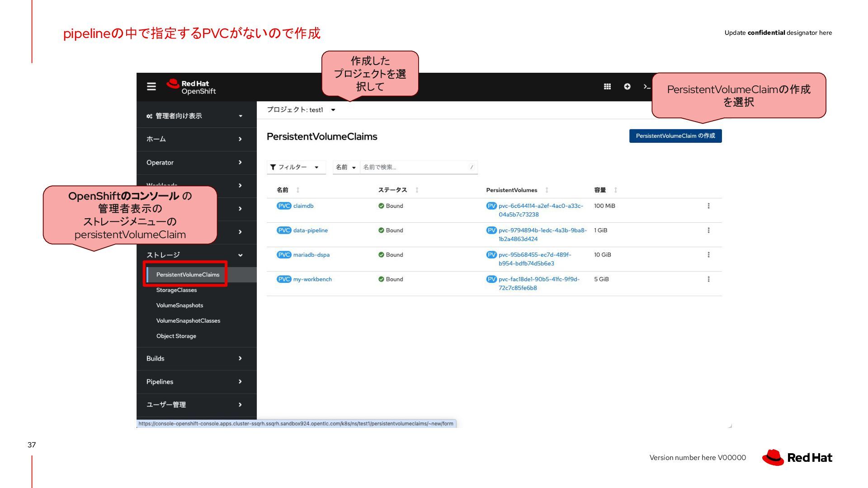This screenshot has width=868, height=488.
Task: Click the PVC badge beside claimdb
Action: pyautogui.click(x=284, y=206)
